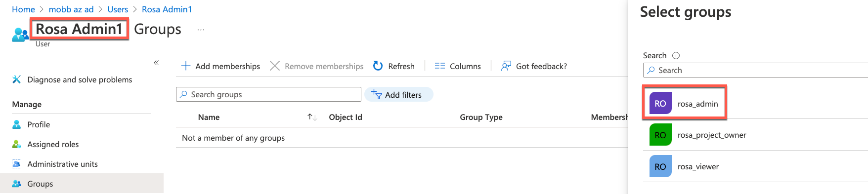
Task: Click the circular Refresh arrow icon
Action: [378, 66]
